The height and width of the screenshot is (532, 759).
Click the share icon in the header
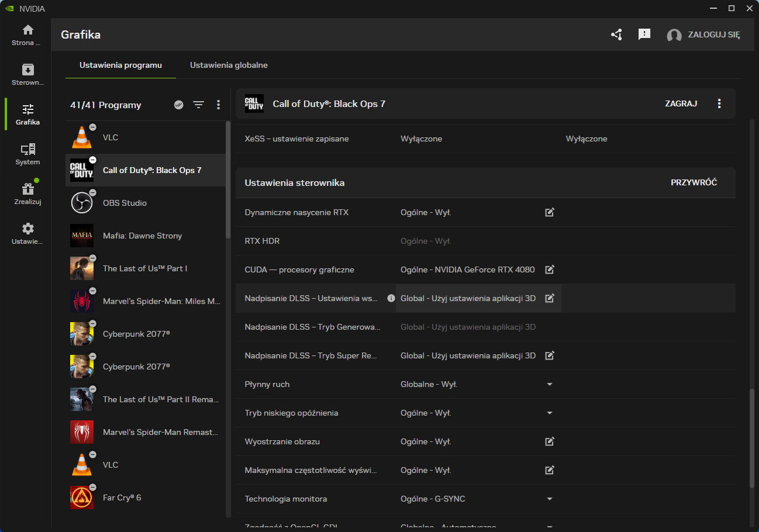click(616, 35)
